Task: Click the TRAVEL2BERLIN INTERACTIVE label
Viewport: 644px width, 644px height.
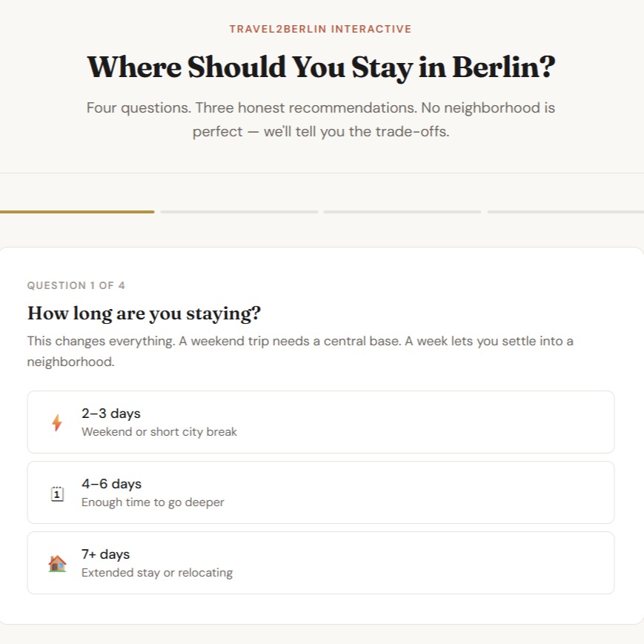Action: point(322,29)
